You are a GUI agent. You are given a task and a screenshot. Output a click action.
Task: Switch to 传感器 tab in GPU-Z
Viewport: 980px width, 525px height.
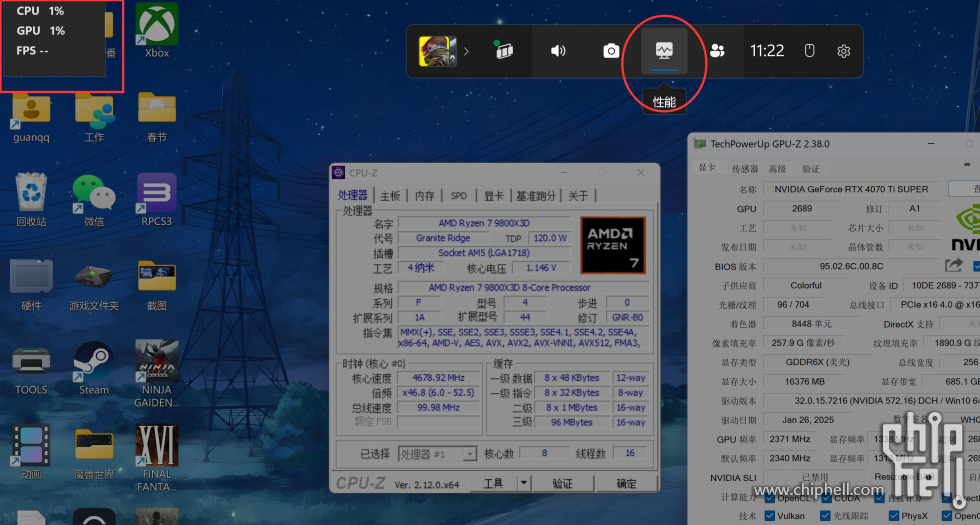(745, 169)
